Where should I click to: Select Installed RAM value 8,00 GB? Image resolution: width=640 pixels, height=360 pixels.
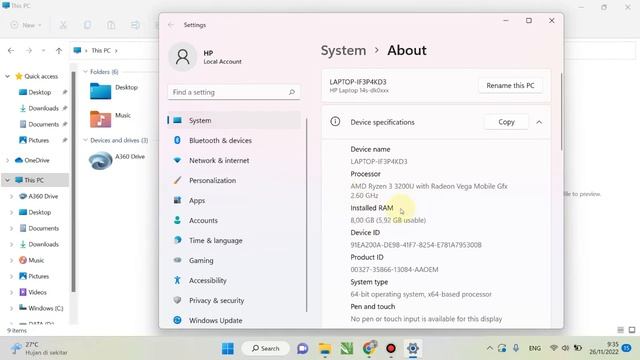pos(388,220)
